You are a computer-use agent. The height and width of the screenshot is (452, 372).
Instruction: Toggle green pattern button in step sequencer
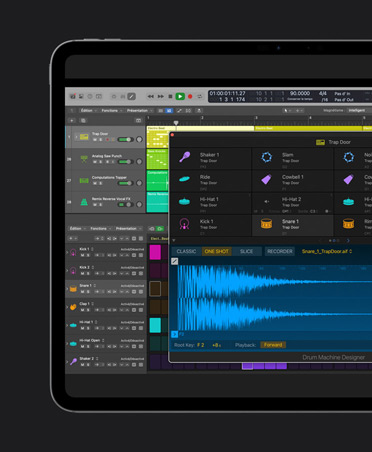(x=160, y=229)
